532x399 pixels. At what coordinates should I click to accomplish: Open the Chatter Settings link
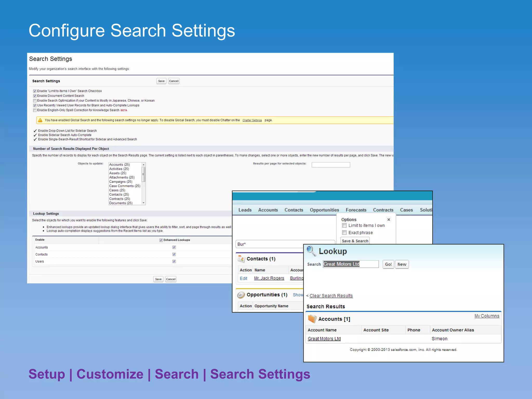tap(252, 120)
